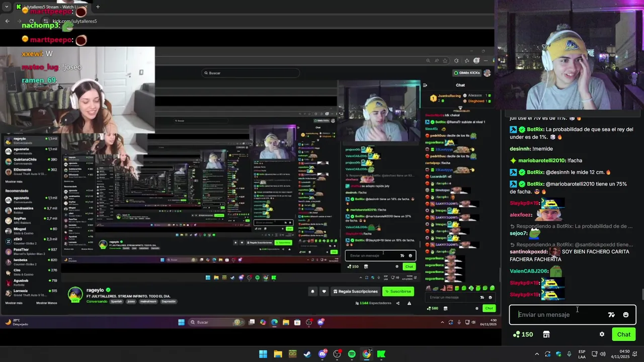Open chat settings gear icon
644x362 pixels.
pos(602,334)
